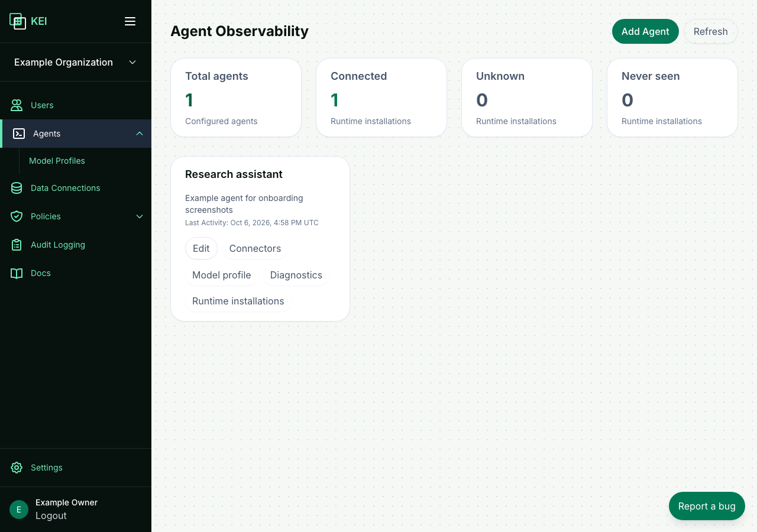This screenshot has height=532, width=757.
Task: Open Audit Logging page
Action: point(76,245)
